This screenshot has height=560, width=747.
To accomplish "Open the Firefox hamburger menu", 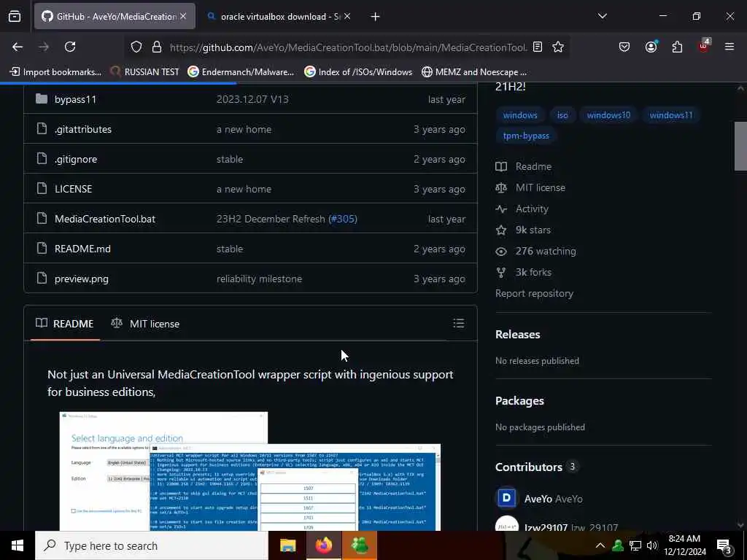I will pyautogui.click(x=729, y=47).
